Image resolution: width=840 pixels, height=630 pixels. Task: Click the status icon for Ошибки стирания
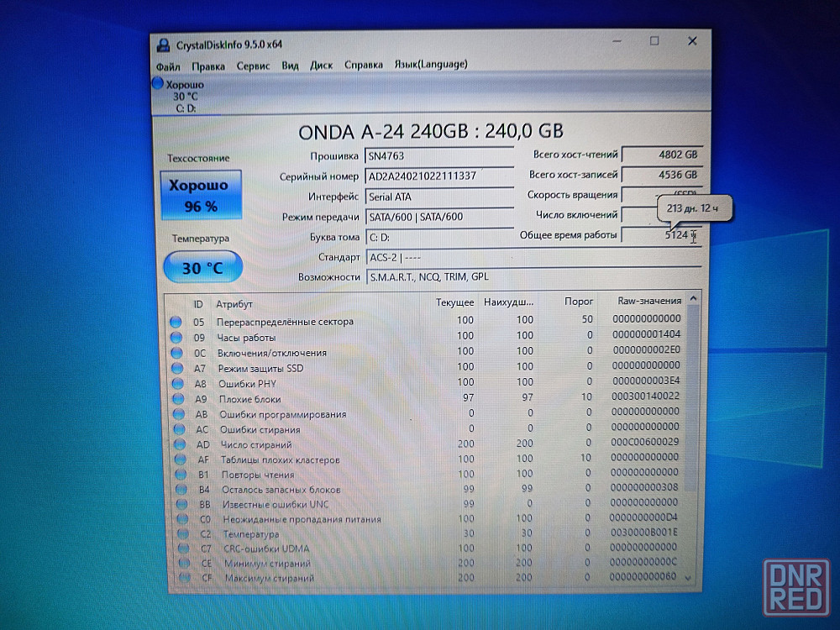point(180,429)
